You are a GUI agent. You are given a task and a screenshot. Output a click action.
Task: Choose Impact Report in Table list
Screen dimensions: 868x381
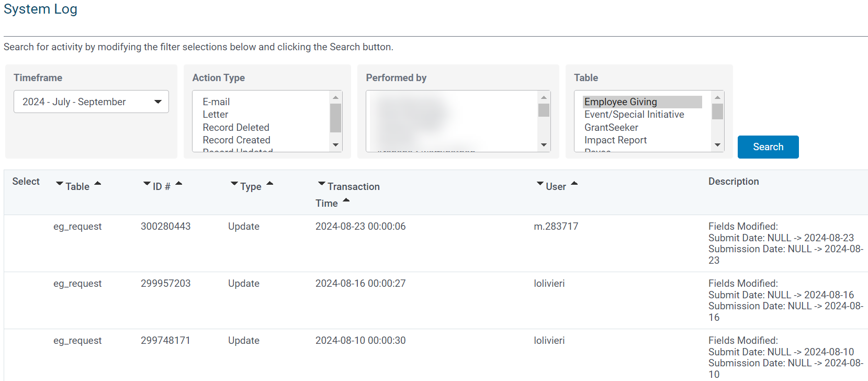click(x=615, y=140)
